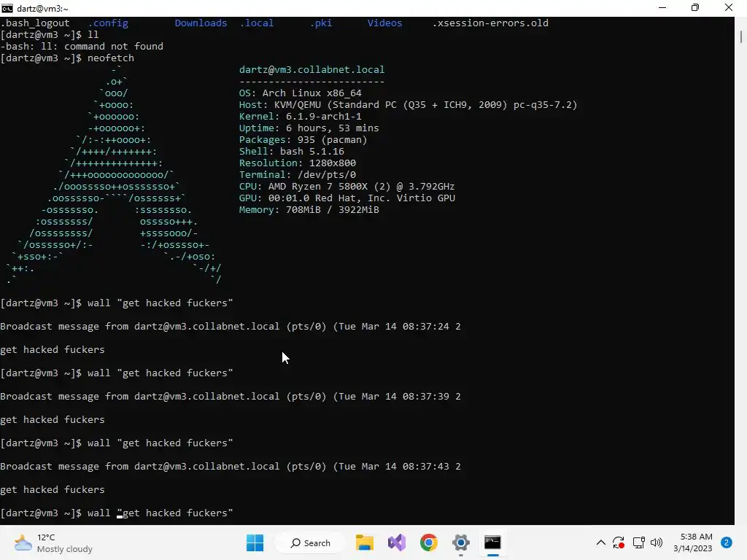The image size is (747, 560).
Task: Click the '.local' directory name
Action: [x=257, y=23]
